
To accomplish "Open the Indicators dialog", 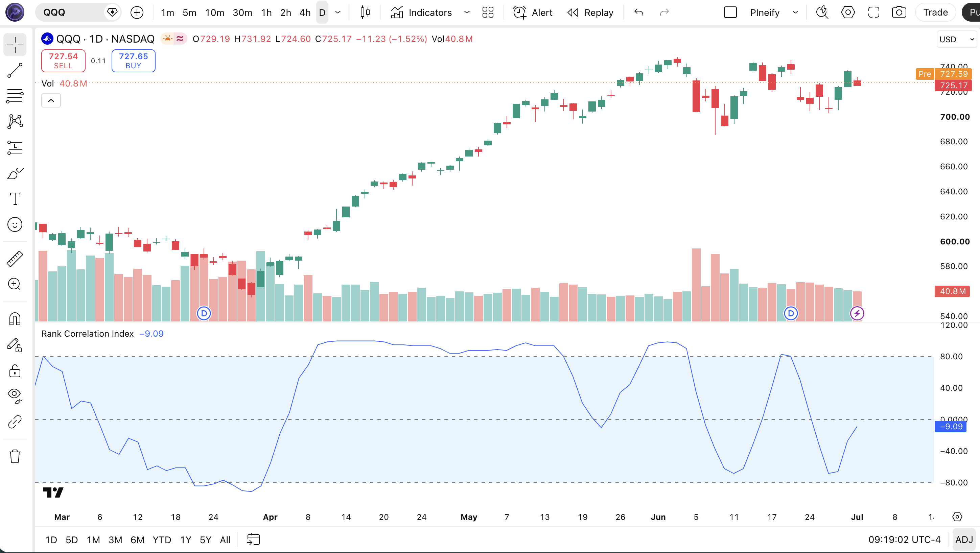I will [x=421, y=12].
